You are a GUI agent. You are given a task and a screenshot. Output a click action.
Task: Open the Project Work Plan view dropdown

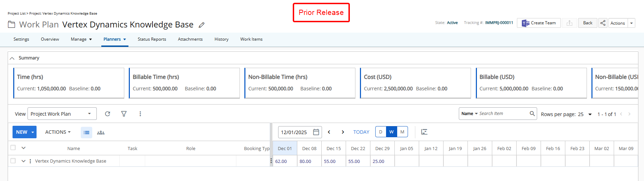62,114
